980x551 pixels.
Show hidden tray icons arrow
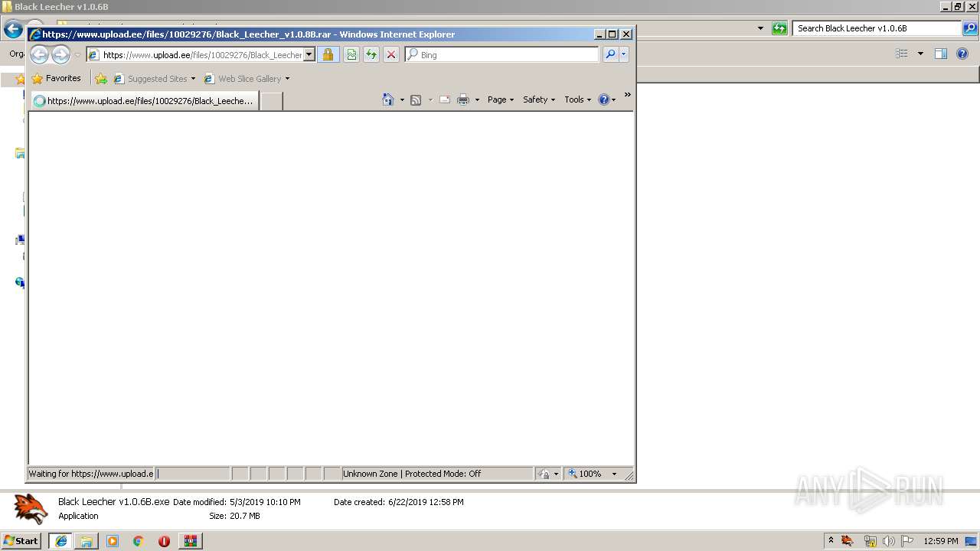(x=831, y=541)
